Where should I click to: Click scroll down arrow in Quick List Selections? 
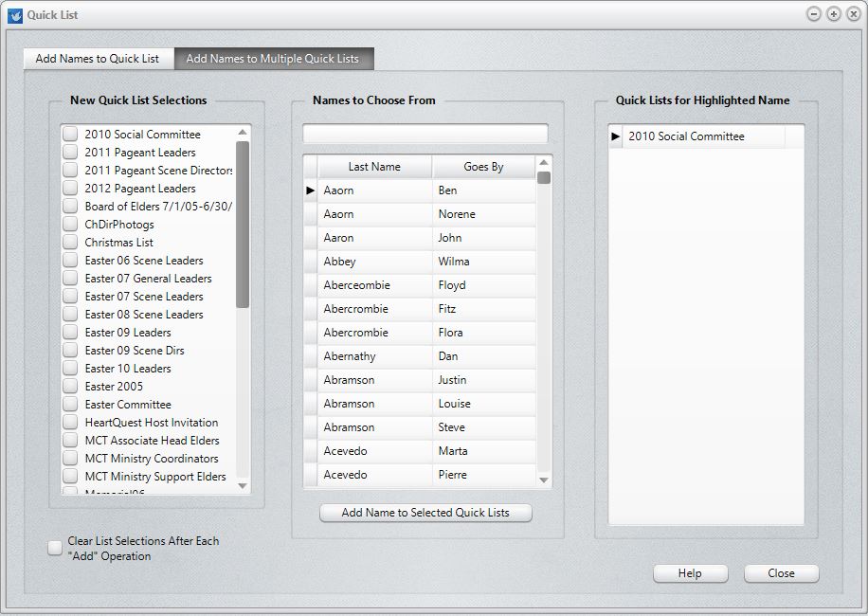[x=243, y=486]
